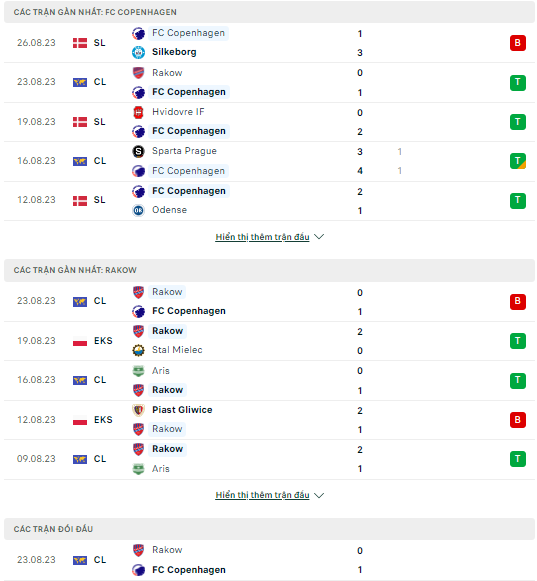Click the chevron beside Rakow's show-more link
The height and width of the screenshot is (581, 537).
pyautogui.click(x=319, y=495)
